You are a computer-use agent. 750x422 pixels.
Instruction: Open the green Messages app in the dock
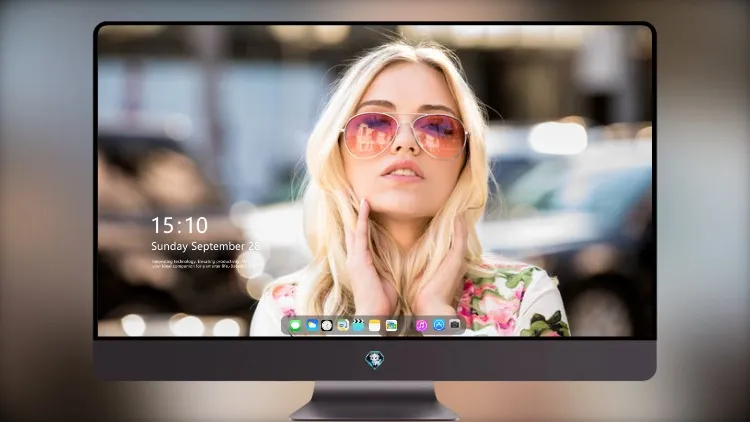pyautogui.click(x=295, y=326)
